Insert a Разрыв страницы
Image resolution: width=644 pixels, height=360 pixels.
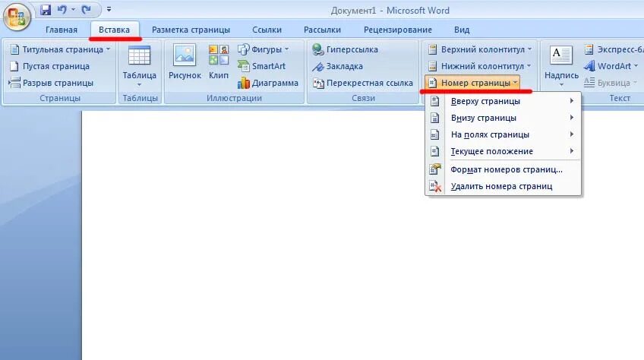pyautogui.click(x=52, y=83)
